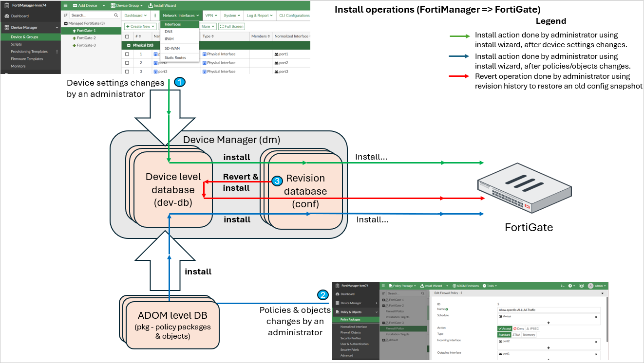Tick the select-all checkbox in interface table header

(127, 36)
